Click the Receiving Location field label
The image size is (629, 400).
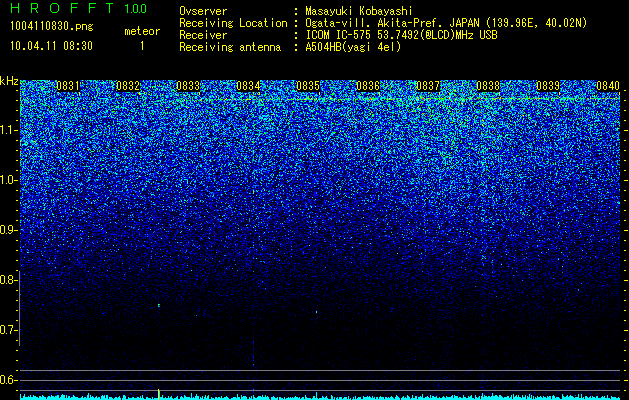pos(233,23)
